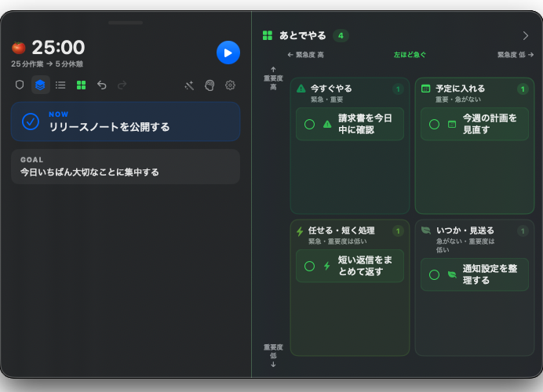Click the 緊急度 低 → label

click(516, 55)
